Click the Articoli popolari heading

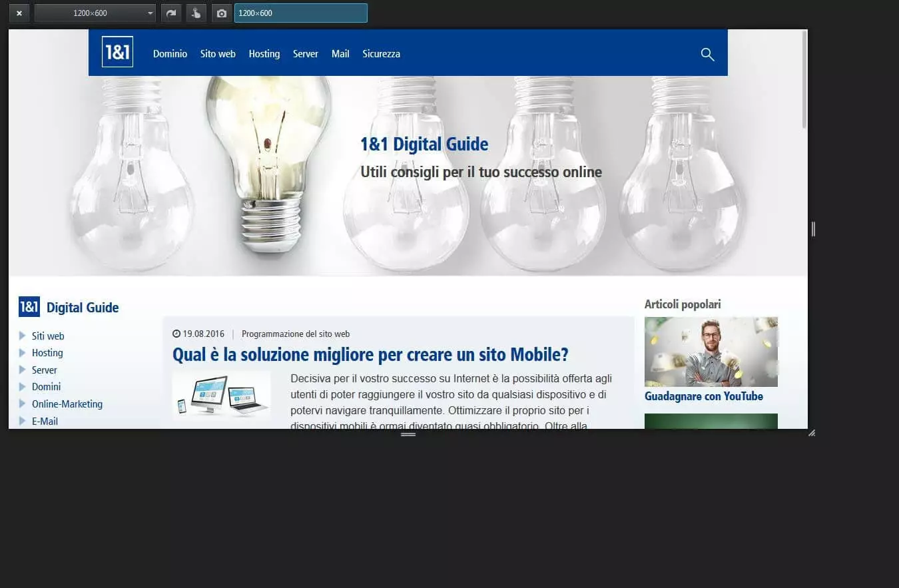tap(683, 304)
